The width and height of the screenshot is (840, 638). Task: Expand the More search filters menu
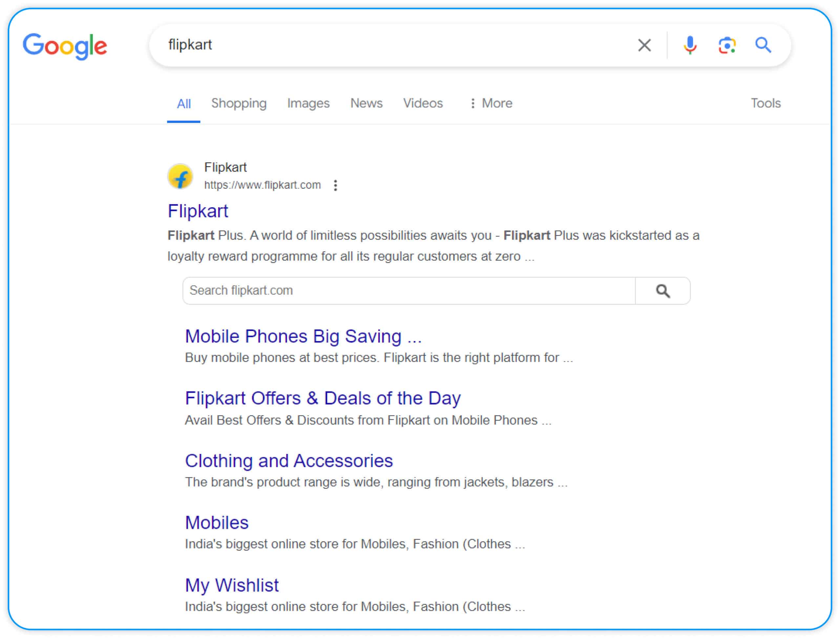[x=491, y=103]
